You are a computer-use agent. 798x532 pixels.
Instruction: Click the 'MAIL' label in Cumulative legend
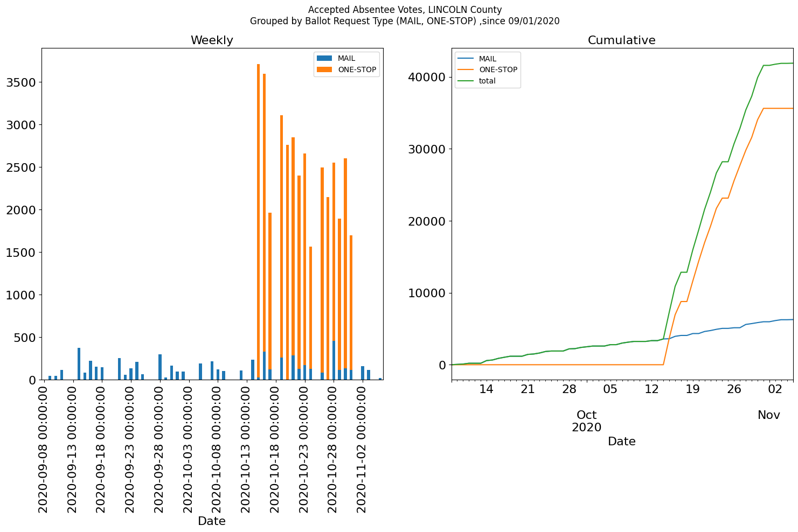[488, 59]
